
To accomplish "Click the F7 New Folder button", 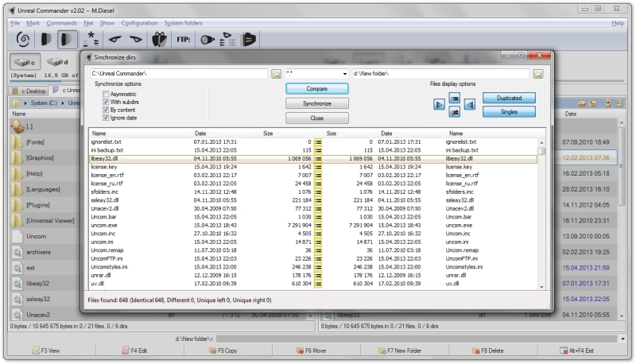I will point(400,350).
